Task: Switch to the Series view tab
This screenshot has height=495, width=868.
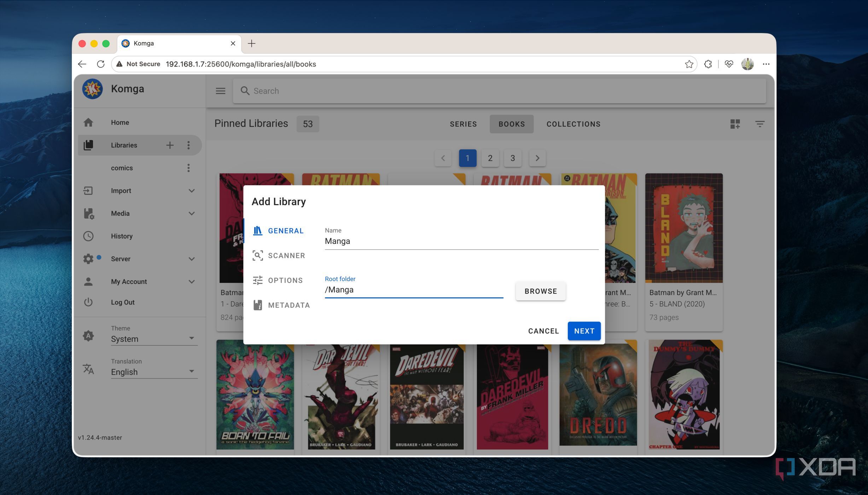Action: 463,124
